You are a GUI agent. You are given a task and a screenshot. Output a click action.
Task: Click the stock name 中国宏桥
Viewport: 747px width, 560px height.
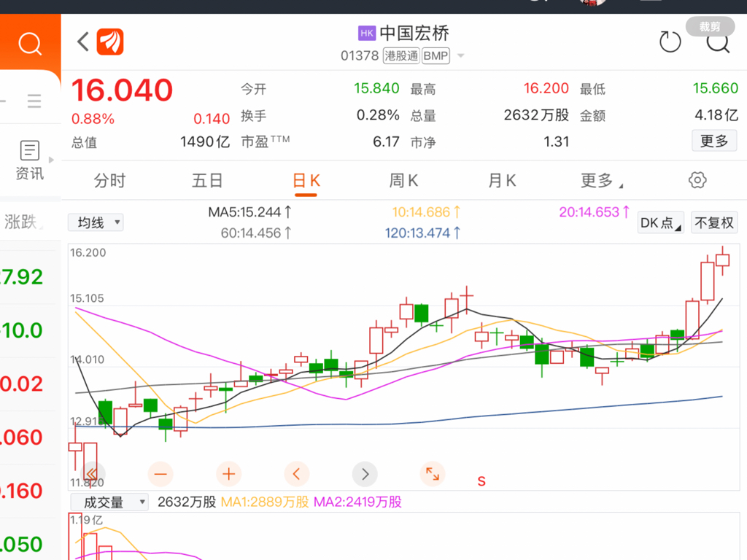coord(414,33)
